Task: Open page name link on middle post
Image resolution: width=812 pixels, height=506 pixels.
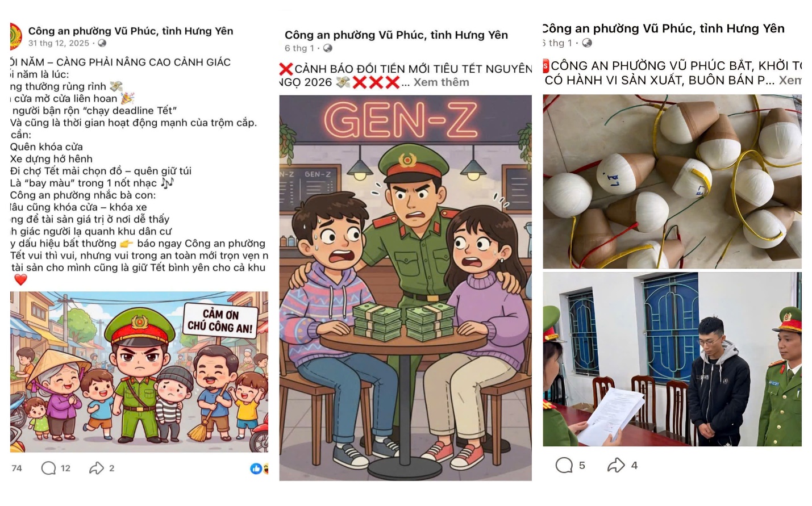Action: click(396, 35)
